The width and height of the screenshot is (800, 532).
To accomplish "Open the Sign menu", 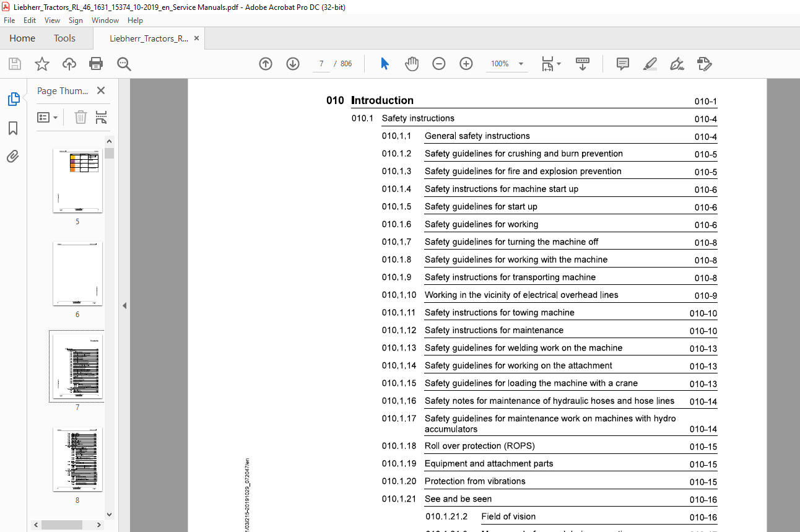I will 76,20.
